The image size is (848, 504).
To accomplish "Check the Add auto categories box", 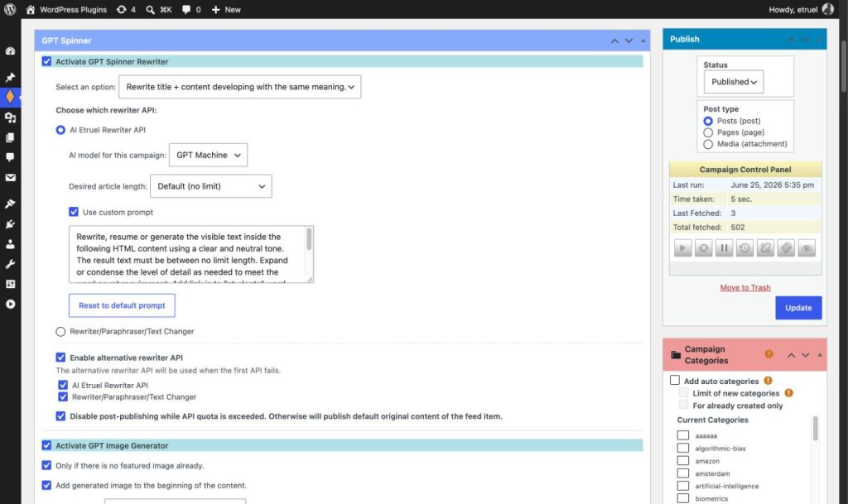I will [x=674, y=381].
